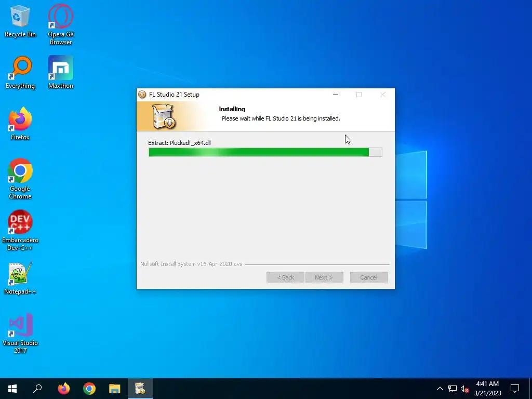Click the disabled Next button
This screenshot has height=399, width=532.
click(324, 277)
